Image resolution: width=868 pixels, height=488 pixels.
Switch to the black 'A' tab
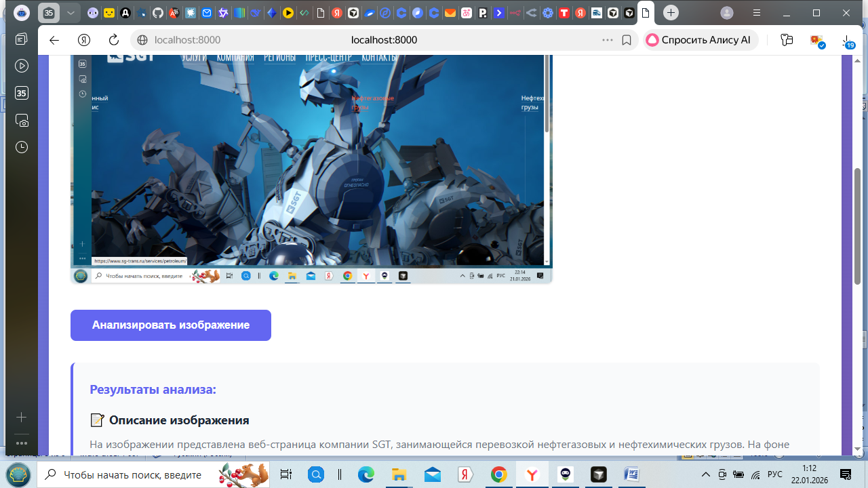click(125, 13)
